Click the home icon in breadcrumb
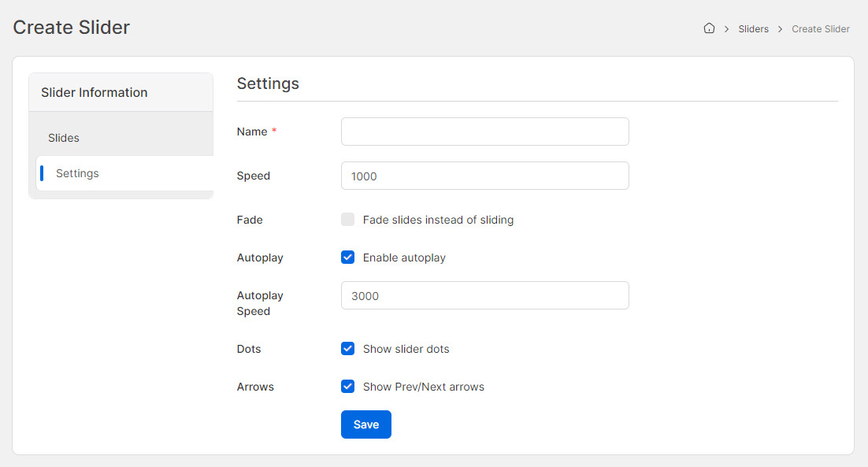 point(709,28)
